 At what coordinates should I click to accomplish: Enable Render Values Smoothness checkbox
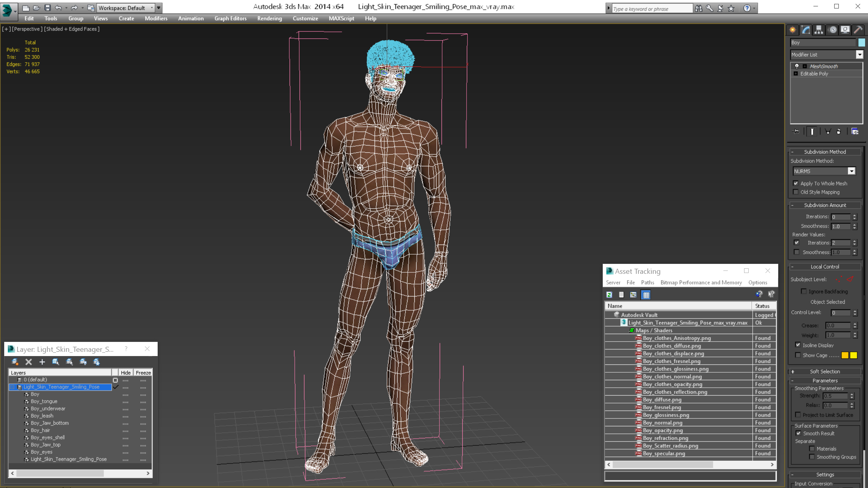(797, 252)
